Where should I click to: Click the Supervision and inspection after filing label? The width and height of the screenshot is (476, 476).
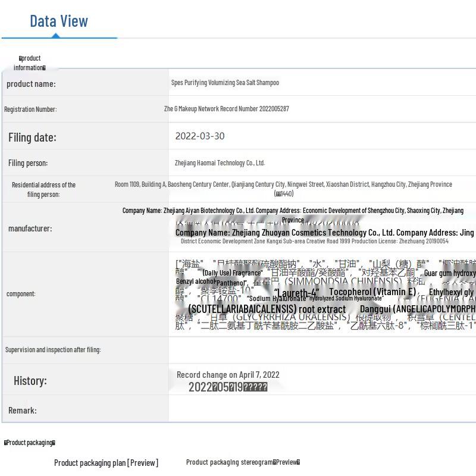pos(53,350)
